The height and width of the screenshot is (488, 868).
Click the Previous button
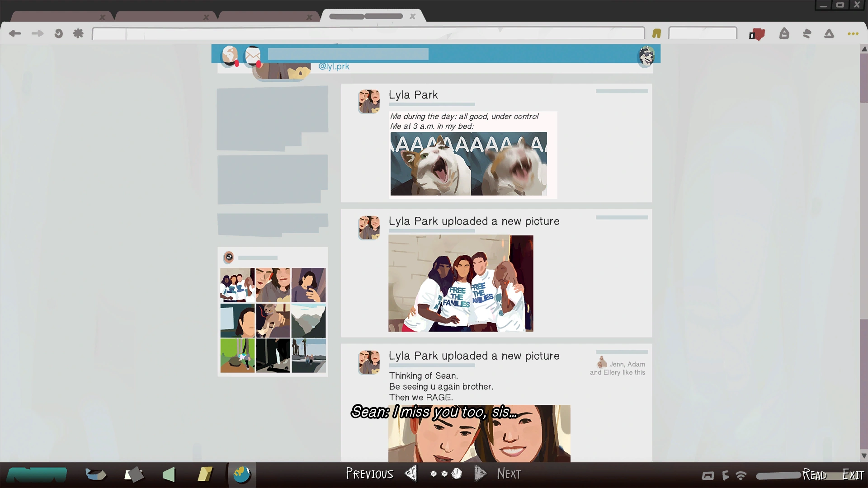pos(369,474)
